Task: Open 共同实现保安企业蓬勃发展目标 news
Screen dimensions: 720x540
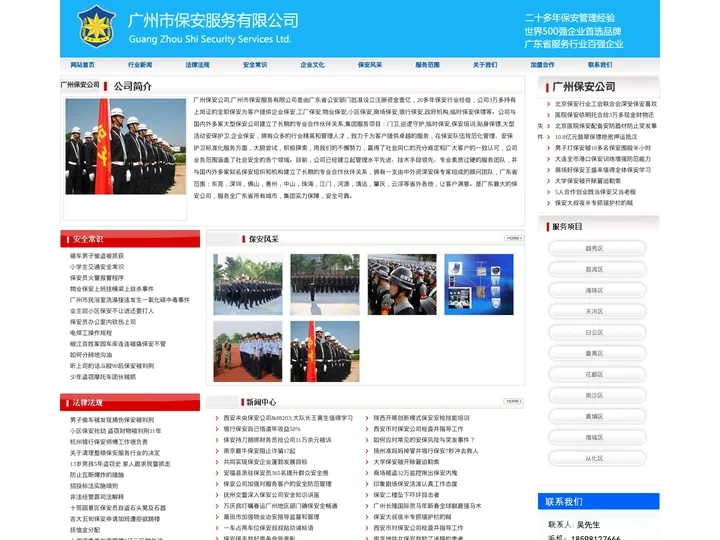Action: click(265, 462)
